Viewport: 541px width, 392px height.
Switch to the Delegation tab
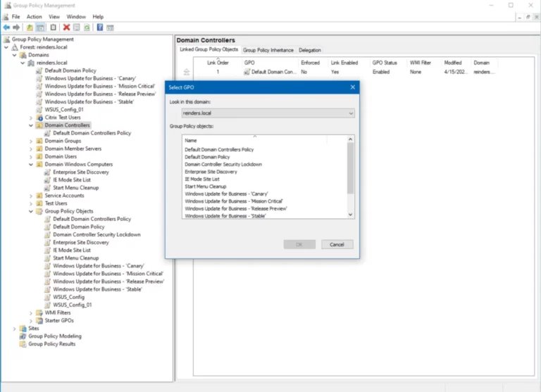pos(310,50)
